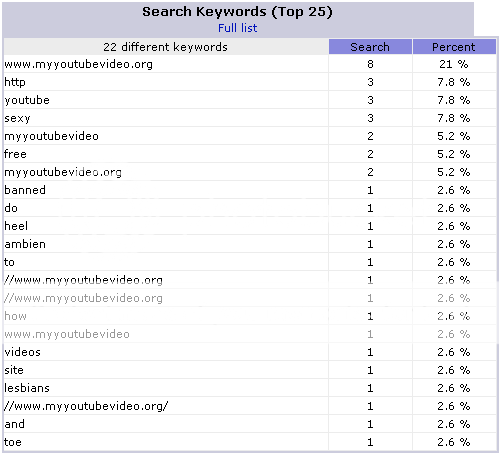Select the 'and' keyword
This screenshot has height=456, width=500.
click(x=14, y=424)
